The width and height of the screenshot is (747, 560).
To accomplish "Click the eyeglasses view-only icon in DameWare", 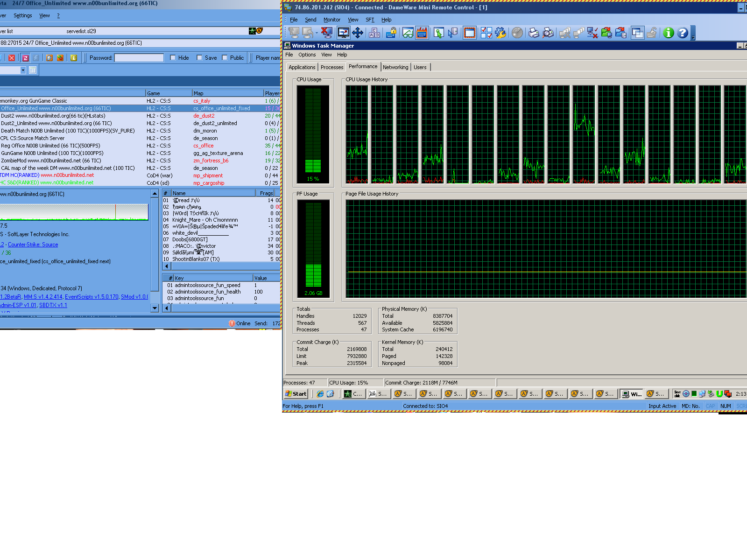I will (408, 33).
